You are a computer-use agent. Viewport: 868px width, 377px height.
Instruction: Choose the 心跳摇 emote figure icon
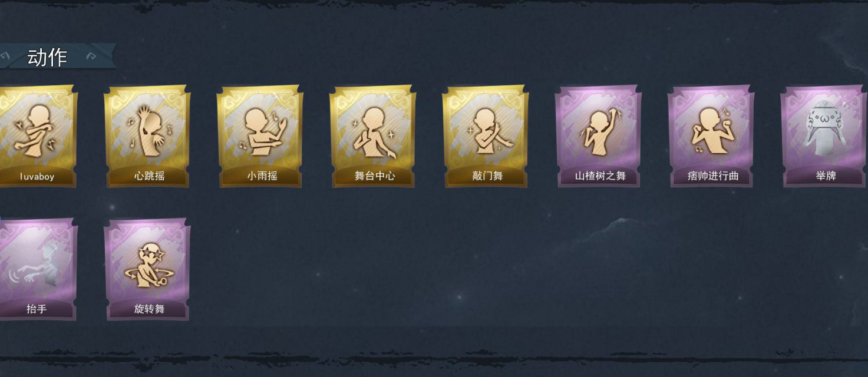147,131
